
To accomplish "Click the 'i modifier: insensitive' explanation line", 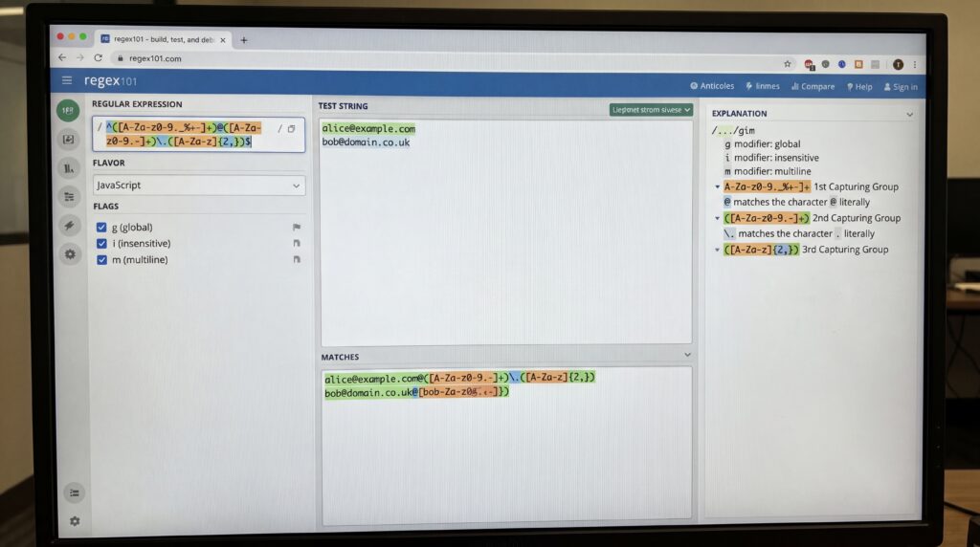I will pos(771,158).
